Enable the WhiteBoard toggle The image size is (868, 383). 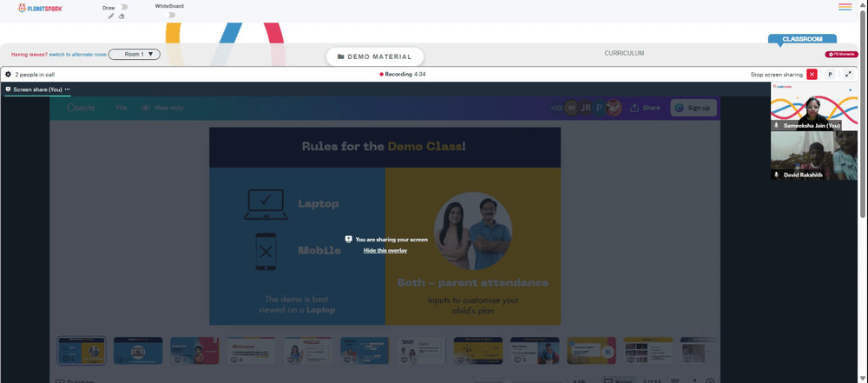point(171,15)
